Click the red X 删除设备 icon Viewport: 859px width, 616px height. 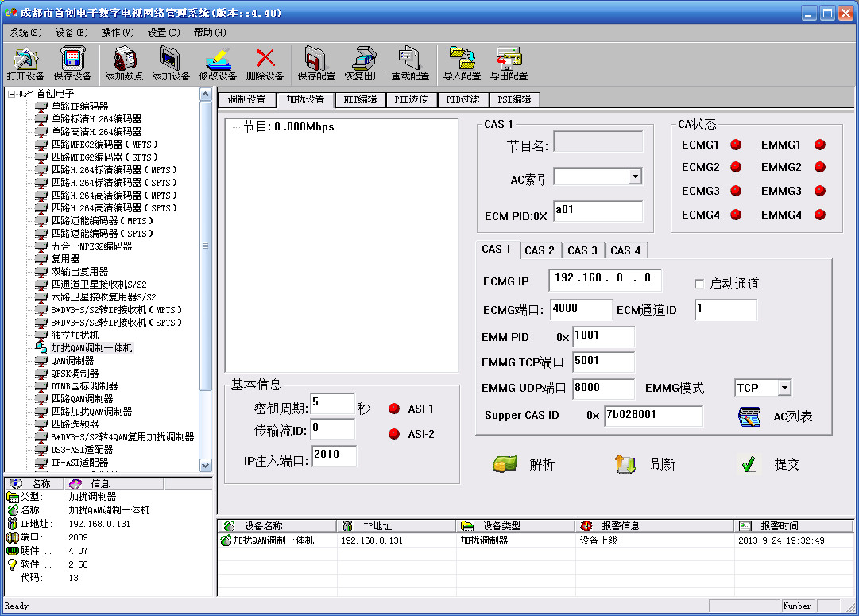pyautogui.click(x=265, y=58)
